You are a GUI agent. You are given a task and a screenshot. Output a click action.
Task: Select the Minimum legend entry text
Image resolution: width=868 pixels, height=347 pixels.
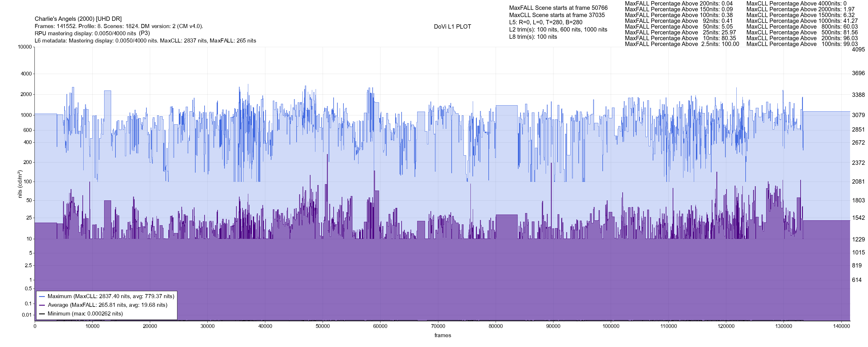85,314
